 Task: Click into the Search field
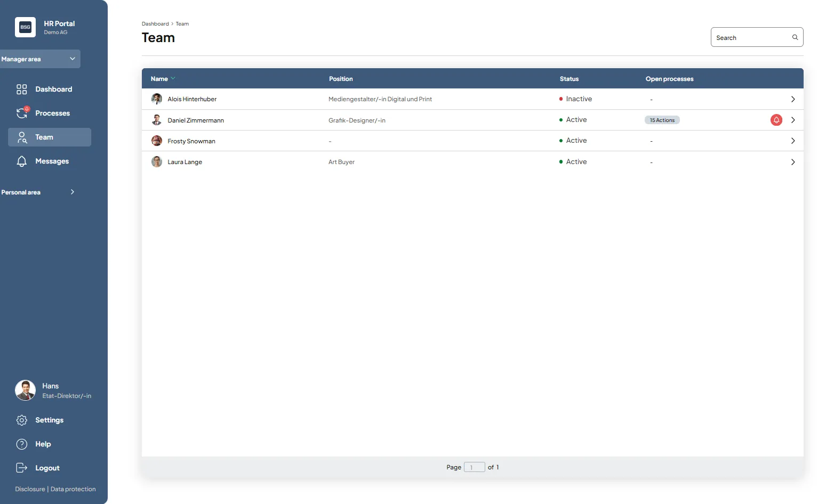point(751,37)
